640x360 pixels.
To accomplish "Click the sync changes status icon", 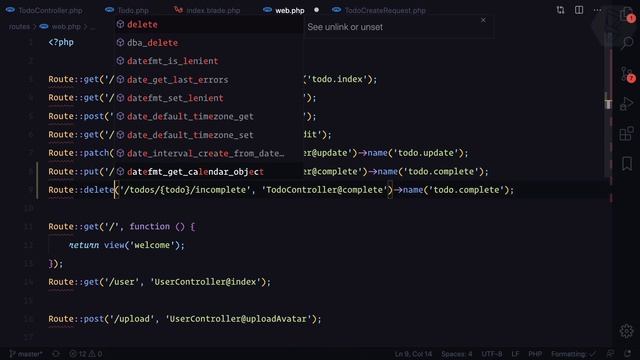I will [56, 354].
